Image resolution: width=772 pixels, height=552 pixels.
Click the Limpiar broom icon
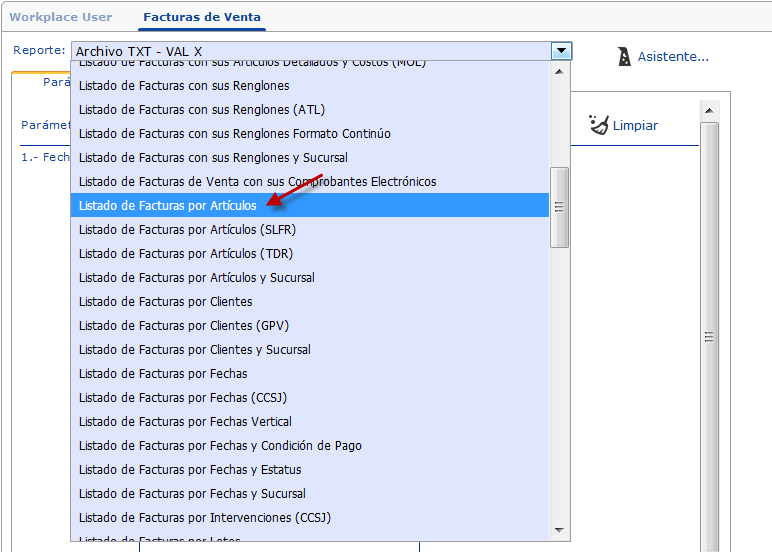click(x=599, y=125)
